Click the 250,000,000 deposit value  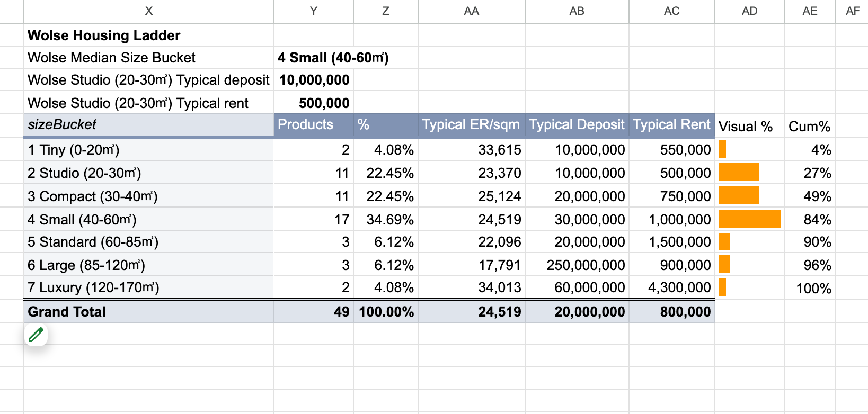tap(577, 265)
